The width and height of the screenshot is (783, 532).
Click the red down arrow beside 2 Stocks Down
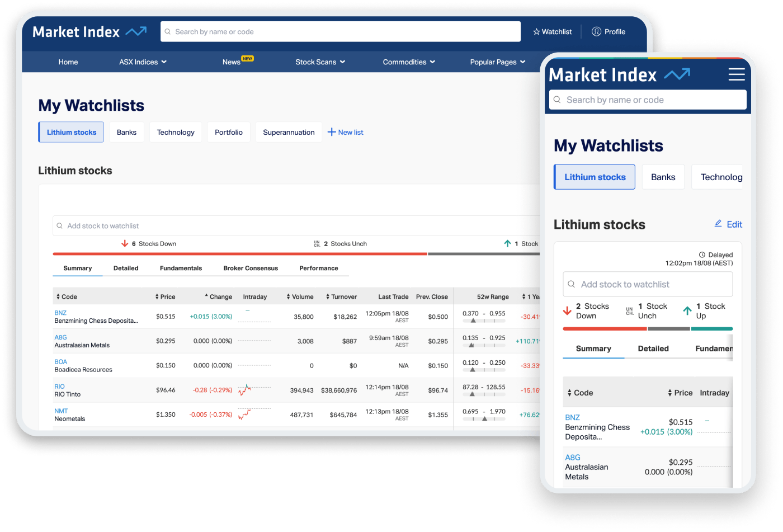567,310
